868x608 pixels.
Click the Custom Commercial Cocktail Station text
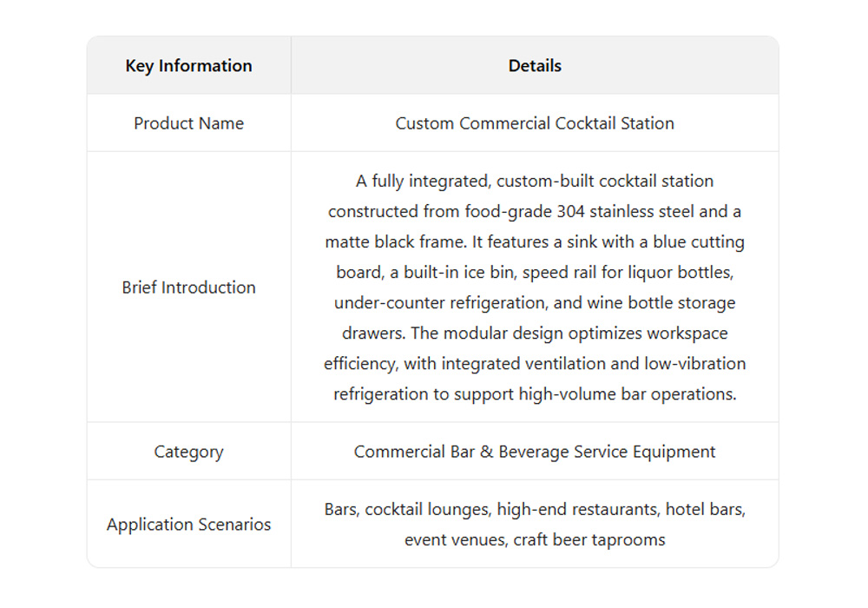coord(535,123)
